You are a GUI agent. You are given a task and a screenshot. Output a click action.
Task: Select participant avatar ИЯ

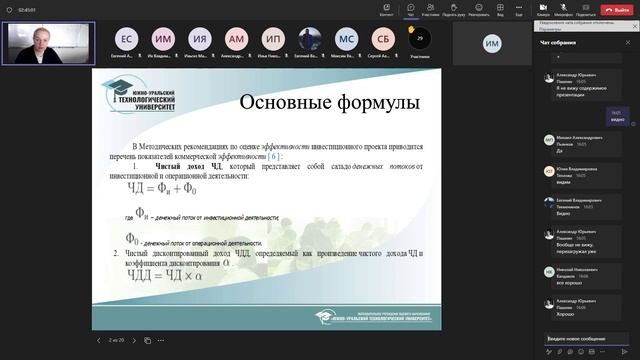tap(200, 39)
